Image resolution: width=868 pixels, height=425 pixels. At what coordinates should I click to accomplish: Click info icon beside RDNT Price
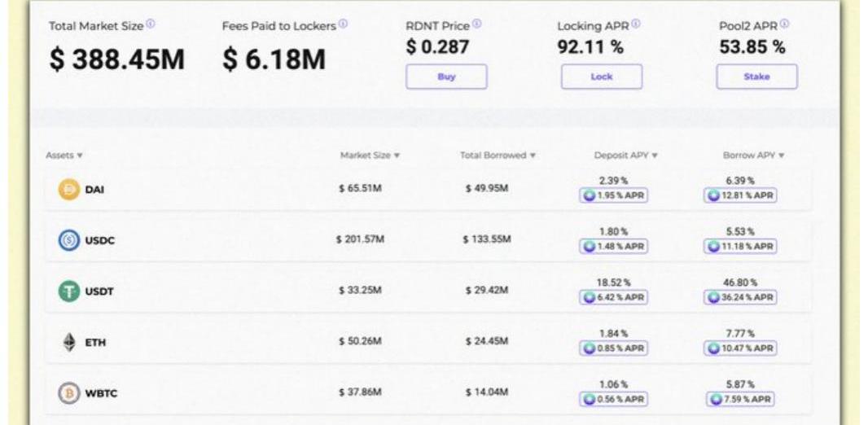[x=476, y=25]
